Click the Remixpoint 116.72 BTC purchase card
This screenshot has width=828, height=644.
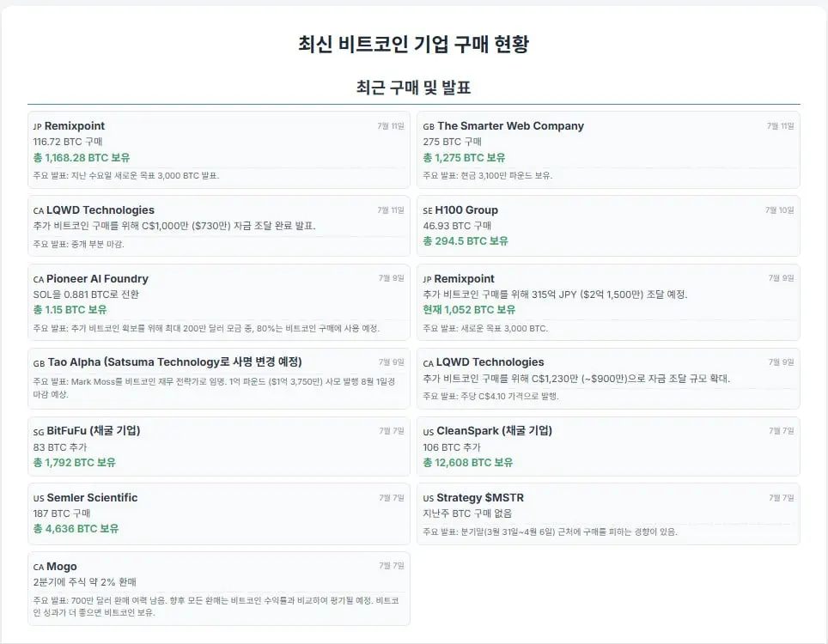pos(219,150)
